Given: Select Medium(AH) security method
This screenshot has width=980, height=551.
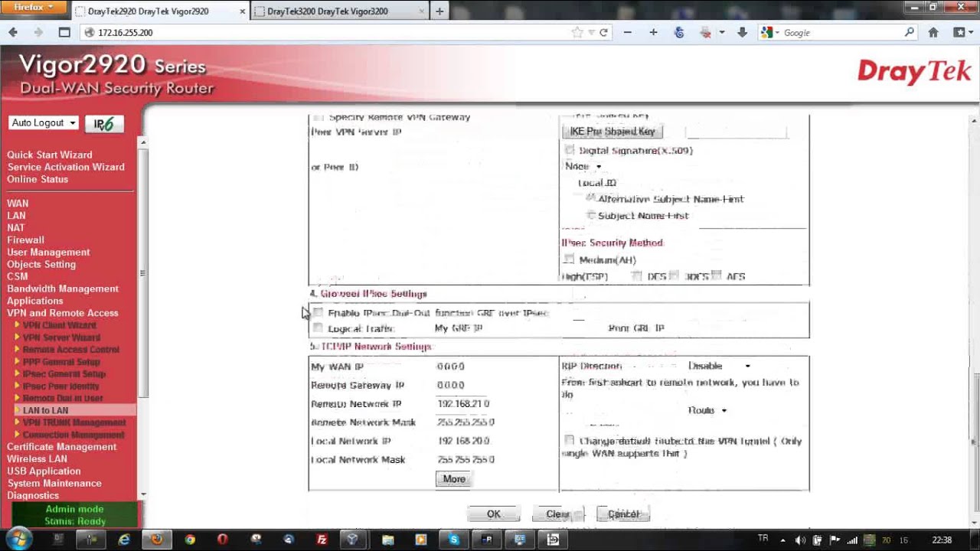Looking at the screenshot, I should click(x=569, y=259).
